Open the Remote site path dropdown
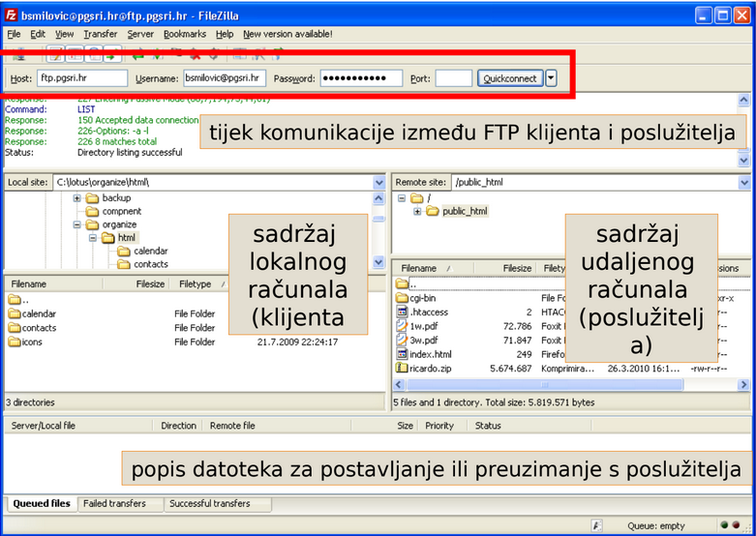The image size is (756, 536). pos(744,183)
